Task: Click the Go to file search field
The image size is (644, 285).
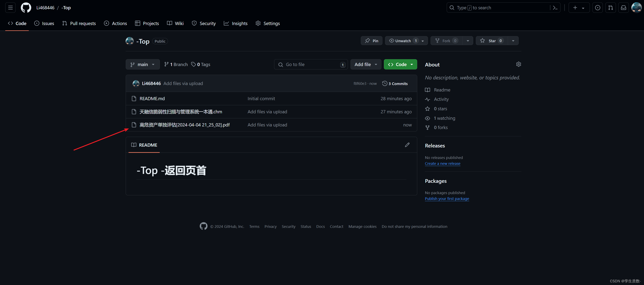Action: coord(310,64)
